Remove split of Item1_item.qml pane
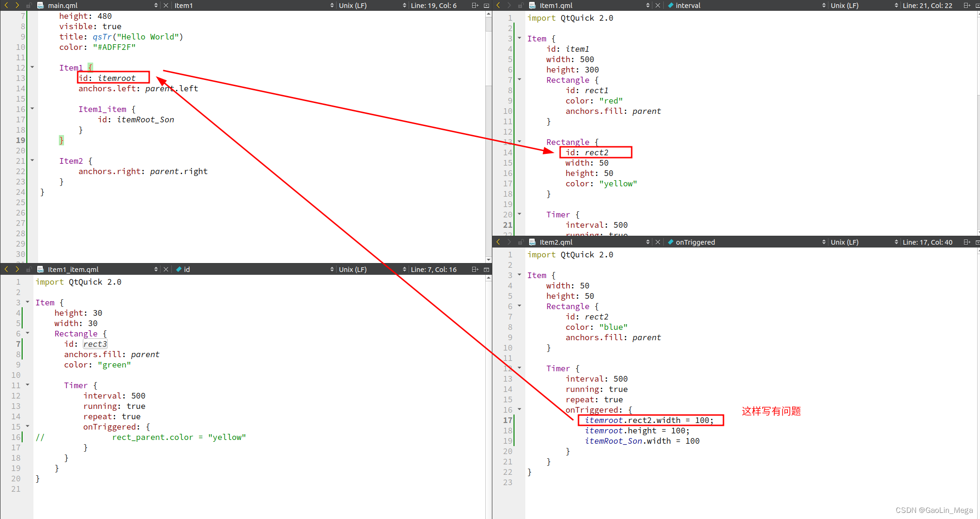 pos(486,270)
